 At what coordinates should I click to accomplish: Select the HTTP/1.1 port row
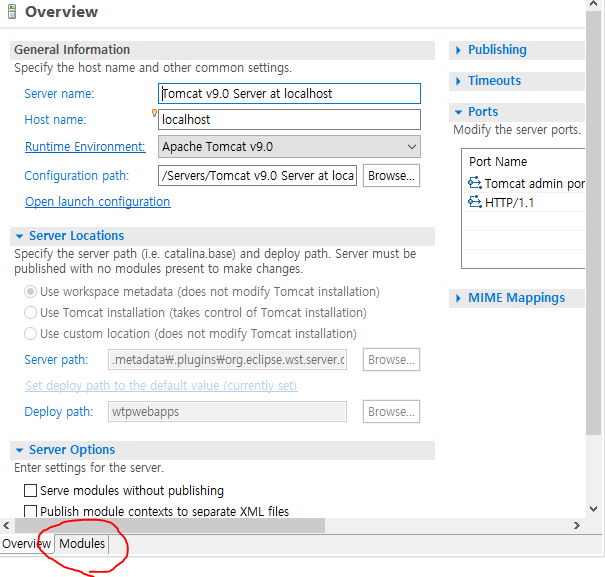pyautogui.click(x=524, y=202)
